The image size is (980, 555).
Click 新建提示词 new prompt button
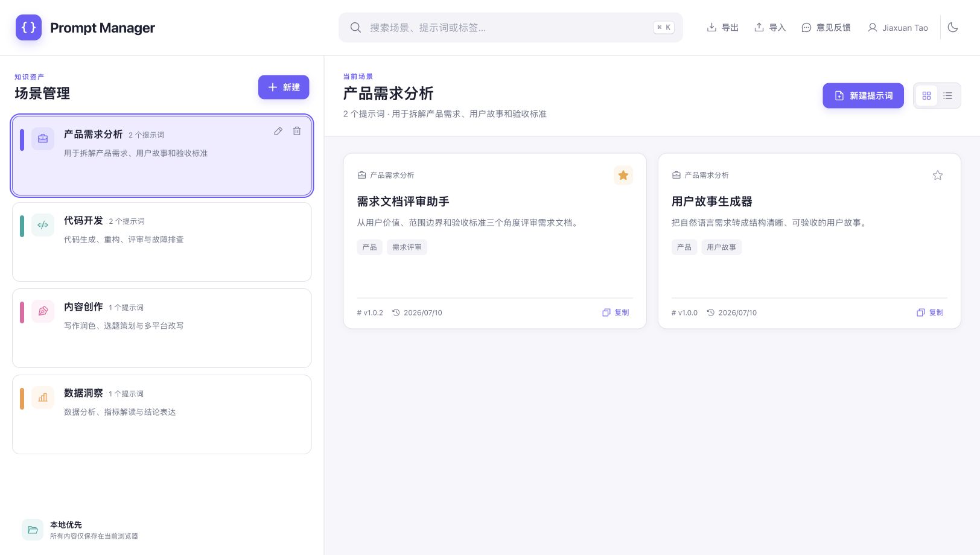click(863, 95)
